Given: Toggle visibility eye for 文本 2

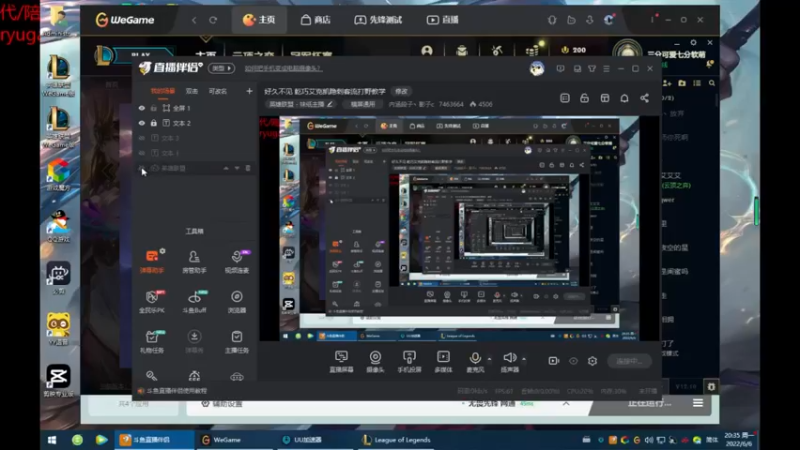Looking at the screenshot, I should coord(142,123).
